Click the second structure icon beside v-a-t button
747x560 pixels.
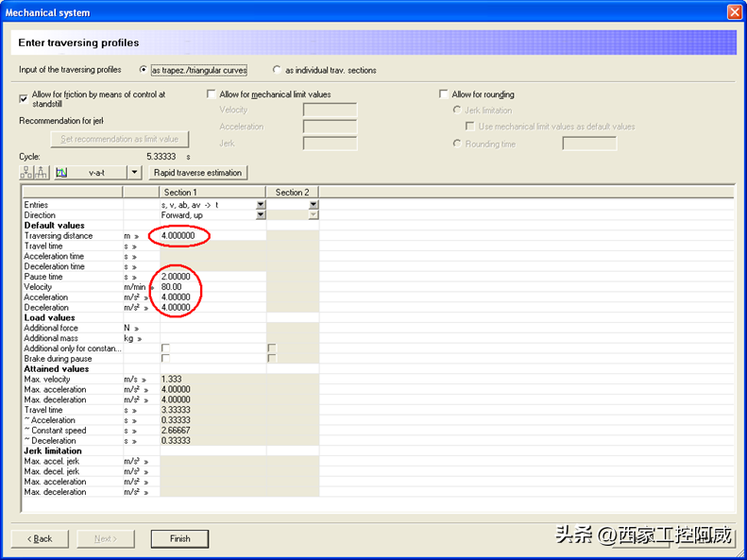42,173
